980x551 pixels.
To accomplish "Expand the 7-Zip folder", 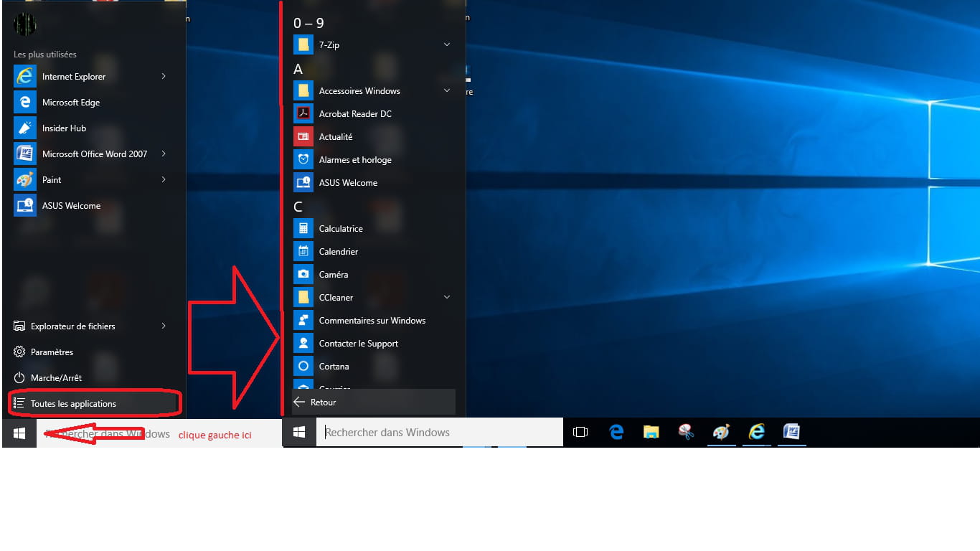I will 447,44.
